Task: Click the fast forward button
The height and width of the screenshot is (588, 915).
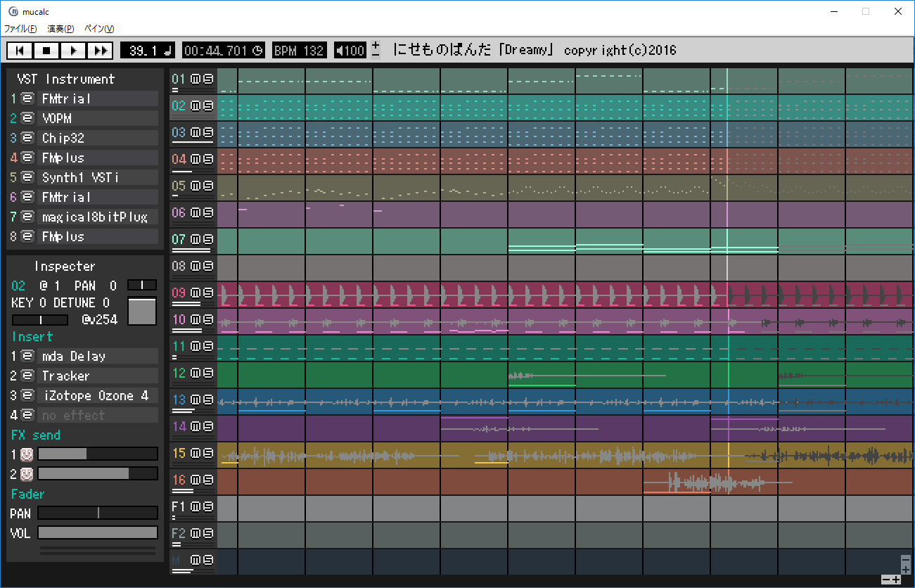Action: [100, 51]
